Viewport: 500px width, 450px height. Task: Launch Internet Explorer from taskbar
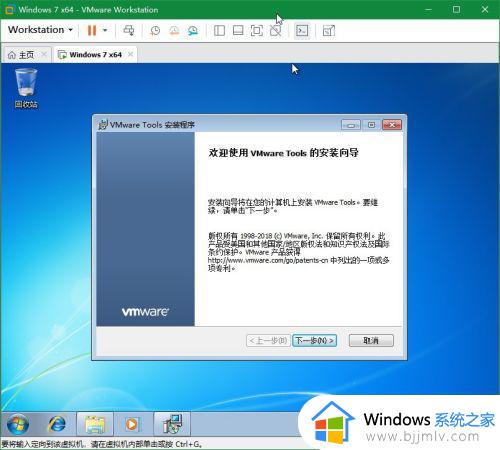(x=57, y=424)
